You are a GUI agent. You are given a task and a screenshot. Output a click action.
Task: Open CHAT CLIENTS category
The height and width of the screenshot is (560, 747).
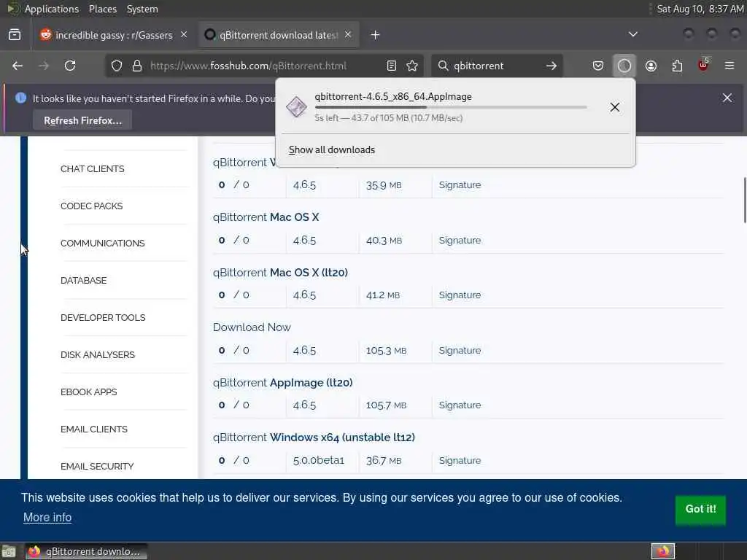92,168
